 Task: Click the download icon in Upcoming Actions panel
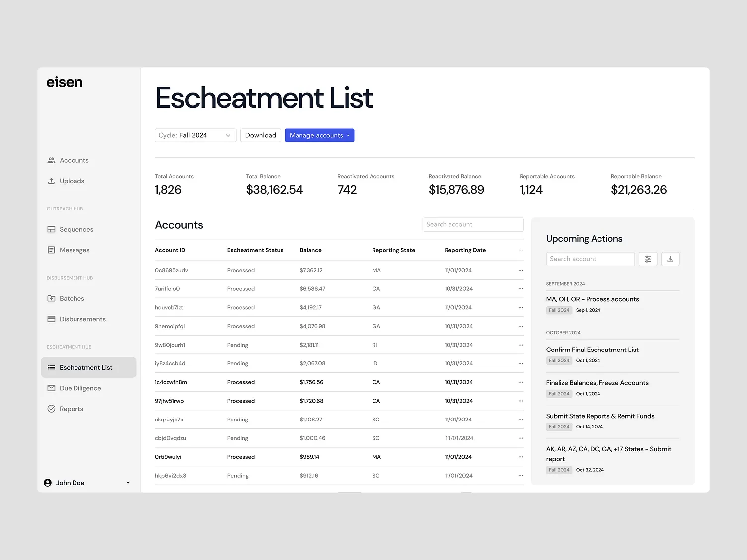coord(670,259)
